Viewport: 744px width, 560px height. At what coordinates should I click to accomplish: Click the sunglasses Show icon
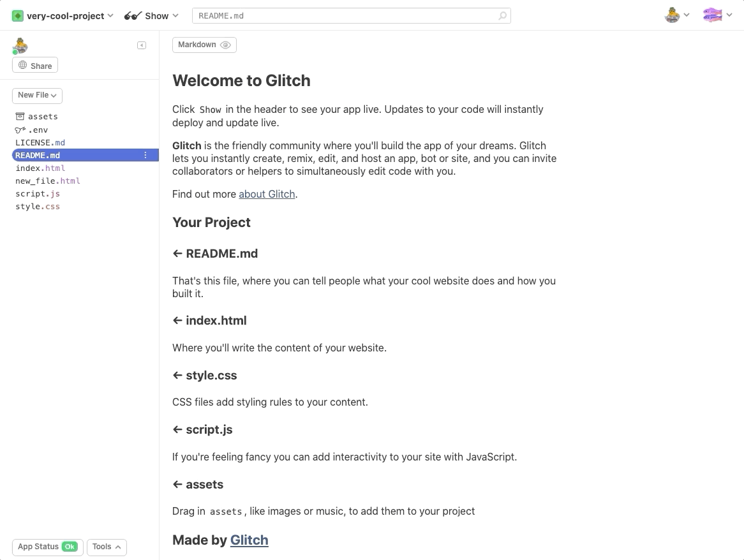click(132, 16)
